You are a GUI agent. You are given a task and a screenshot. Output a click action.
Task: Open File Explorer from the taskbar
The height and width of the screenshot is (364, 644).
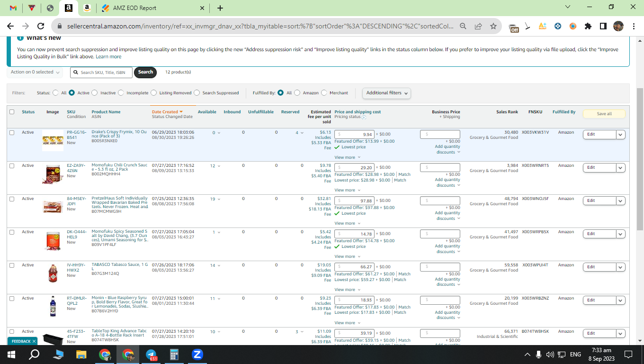[81, 354]
